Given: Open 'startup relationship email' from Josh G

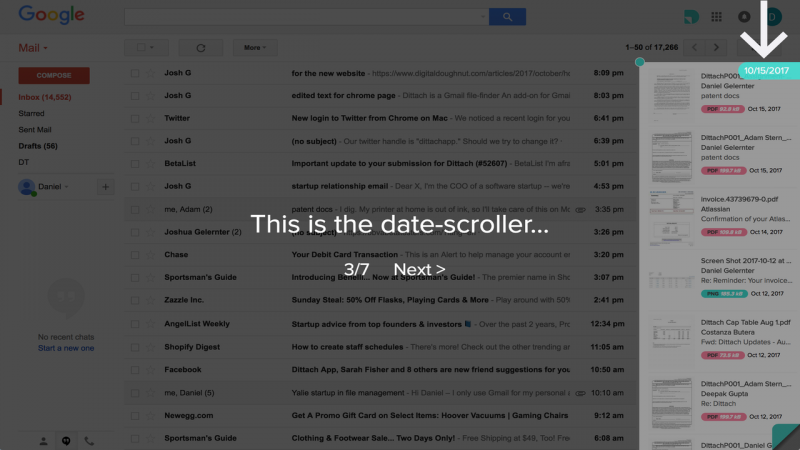Looking at the screenshot, I should tap(381, 186).
